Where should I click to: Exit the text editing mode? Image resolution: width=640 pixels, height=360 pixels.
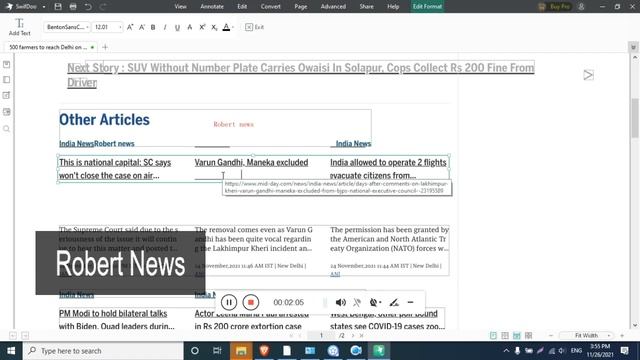[x=254, y=27]
